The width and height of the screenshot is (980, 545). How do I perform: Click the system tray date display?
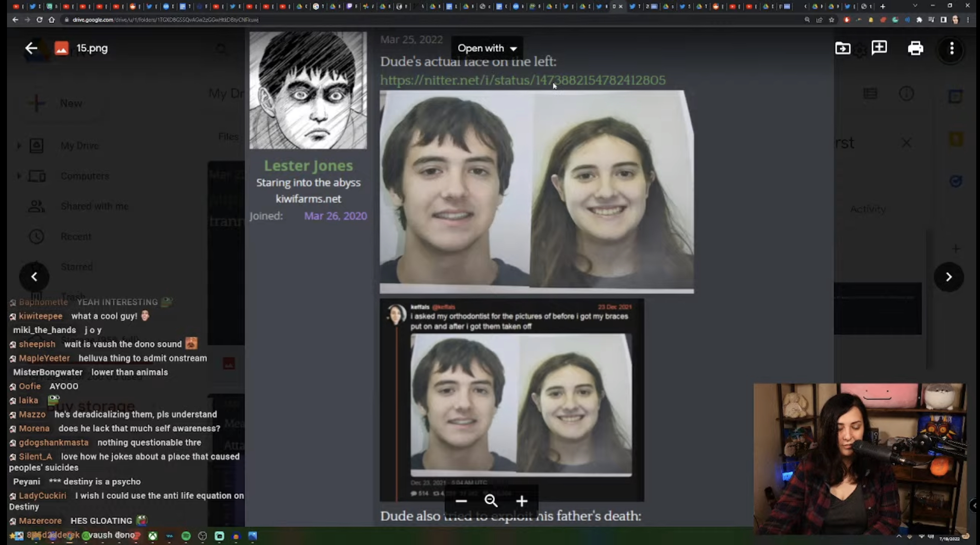(949, 539)
